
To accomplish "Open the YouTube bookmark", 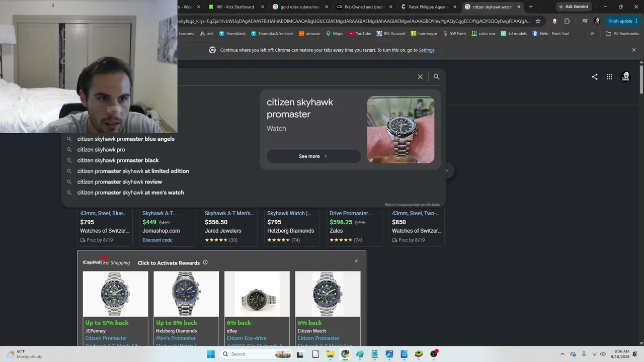I will [x=359, y=34].
